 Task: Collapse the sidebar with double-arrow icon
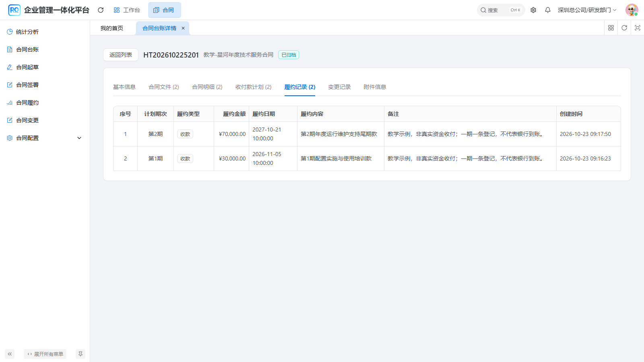click(x=10, y=354)
